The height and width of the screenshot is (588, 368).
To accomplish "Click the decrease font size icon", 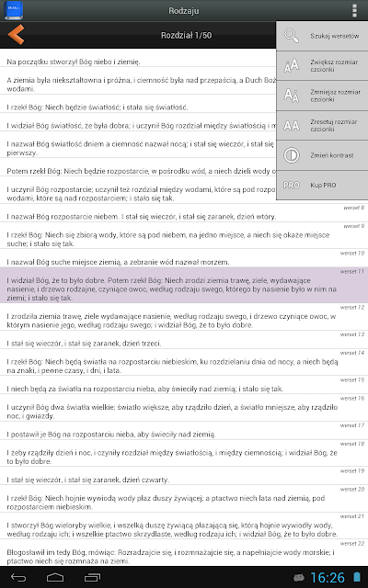I will pyautogui.click(x=292, y=96).
